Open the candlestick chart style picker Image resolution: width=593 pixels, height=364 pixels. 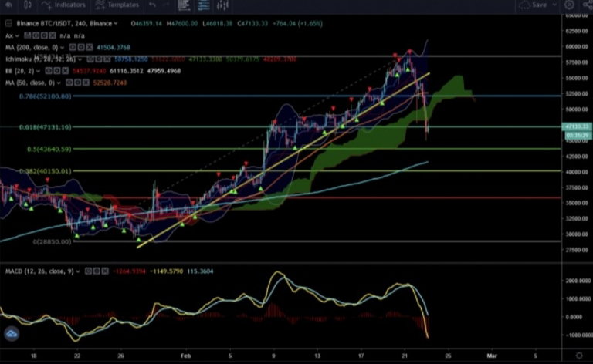28,5
